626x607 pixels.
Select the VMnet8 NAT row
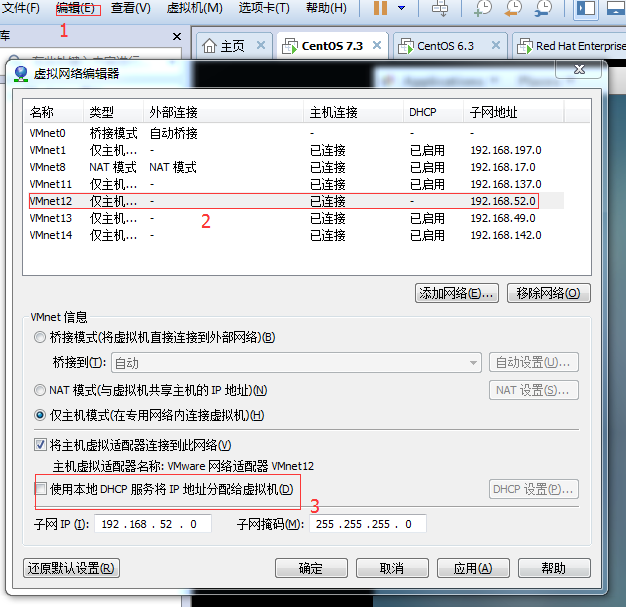295,167
